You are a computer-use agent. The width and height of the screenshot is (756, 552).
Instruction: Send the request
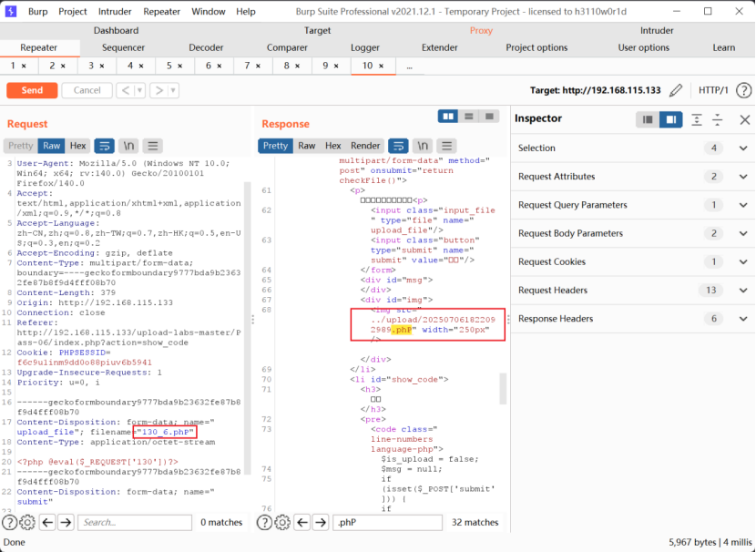[32, 90]
